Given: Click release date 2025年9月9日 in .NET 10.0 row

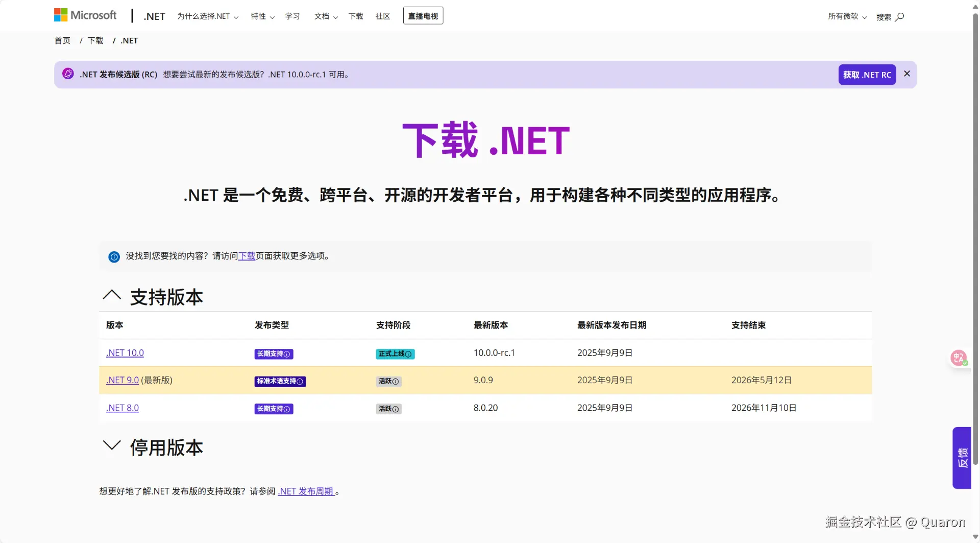Looking at the screenshot, I should coord(605,353).
